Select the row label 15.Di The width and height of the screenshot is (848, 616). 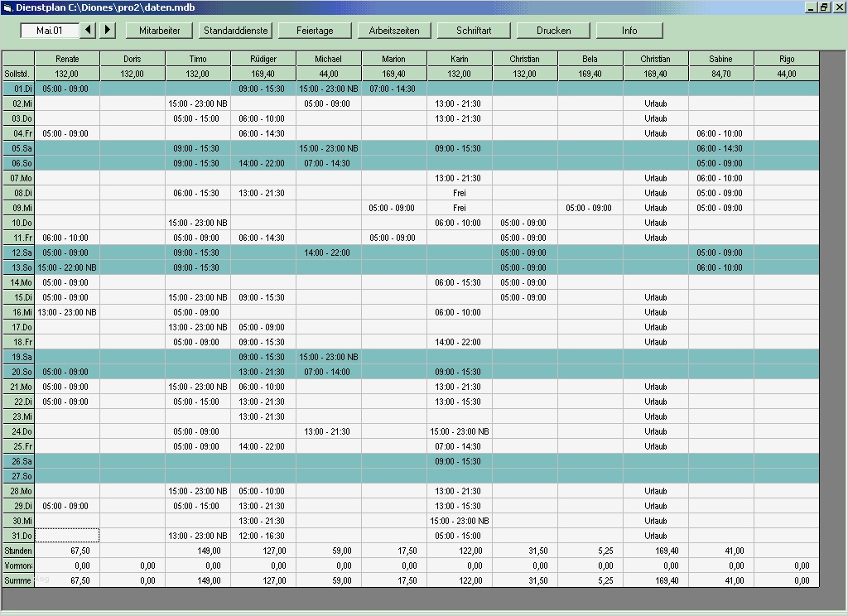point(17,297)
